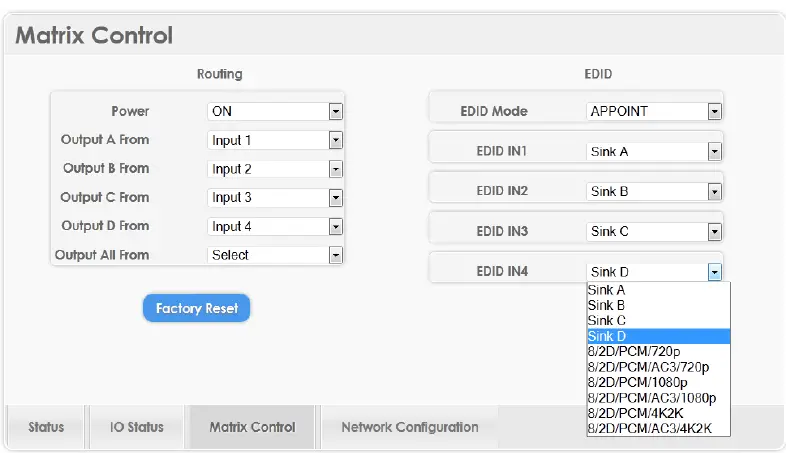The height and width of the screenshot is (453, 786).
Task: Go to Network Configuration tab
Action: tap(409, 427)
